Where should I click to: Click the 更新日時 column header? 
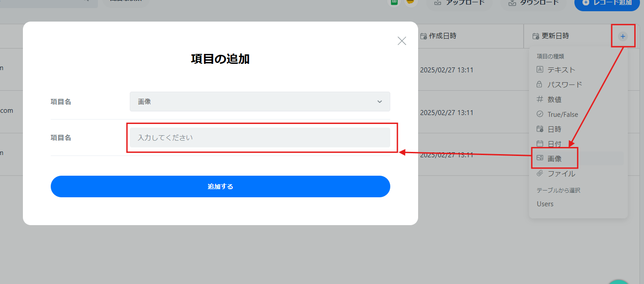coord(555,36)
